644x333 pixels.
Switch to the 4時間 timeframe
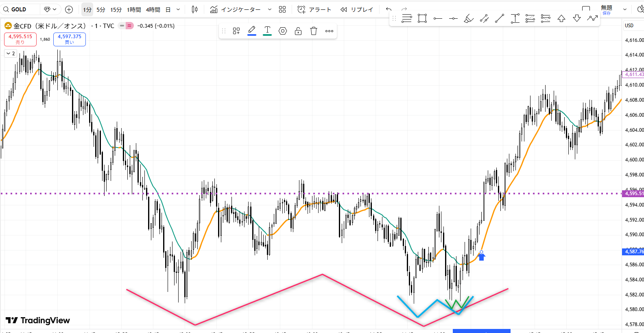[x=153, y=9]
